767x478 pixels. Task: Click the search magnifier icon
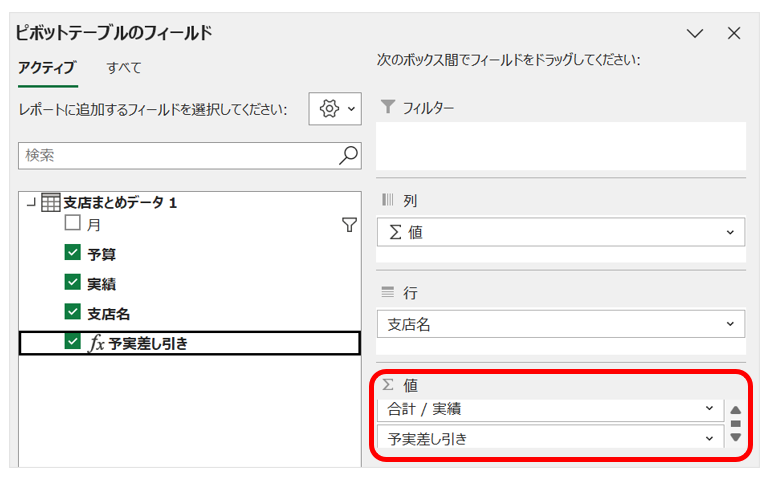[x=348, y=155]
